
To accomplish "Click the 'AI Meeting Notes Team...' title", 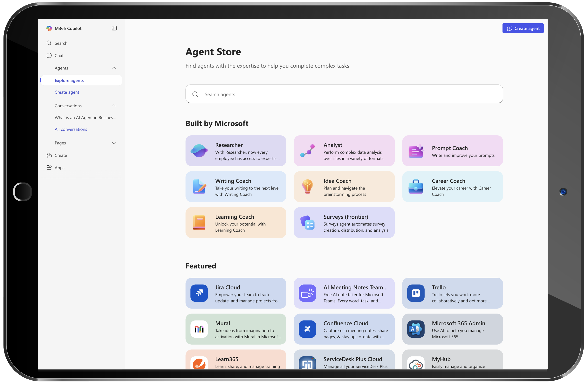I will pyautogui.click(x=355, y=287).
